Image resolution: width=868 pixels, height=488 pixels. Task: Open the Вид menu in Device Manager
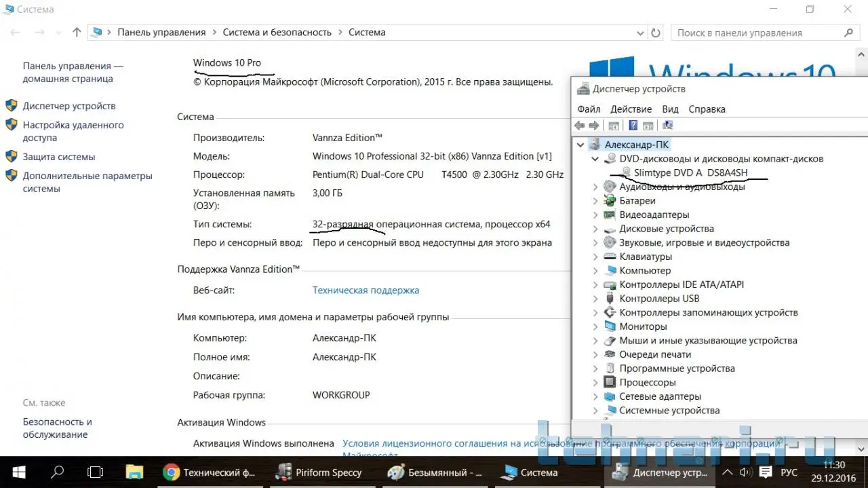pyautogui.click(x=670, y=109)
